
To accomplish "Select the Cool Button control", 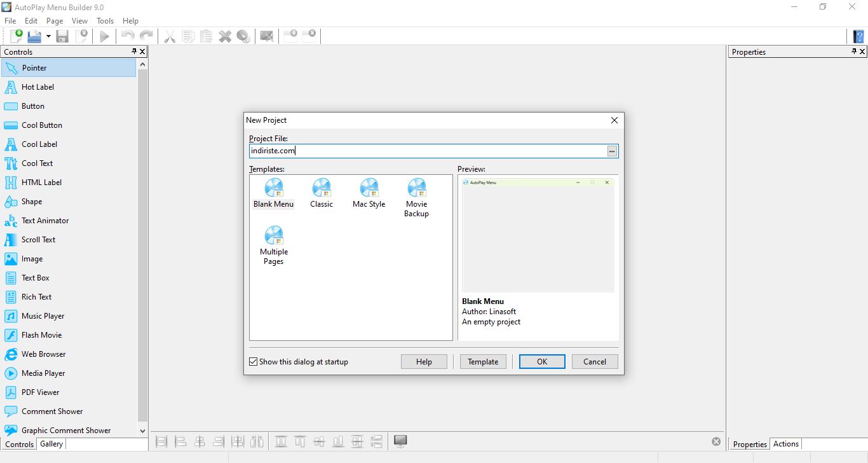I will pos(69,125).
